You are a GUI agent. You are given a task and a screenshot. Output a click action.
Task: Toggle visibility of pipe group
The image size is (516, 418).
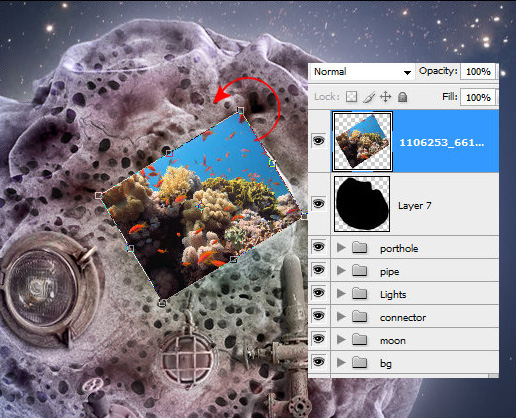[x=319, y=270]
